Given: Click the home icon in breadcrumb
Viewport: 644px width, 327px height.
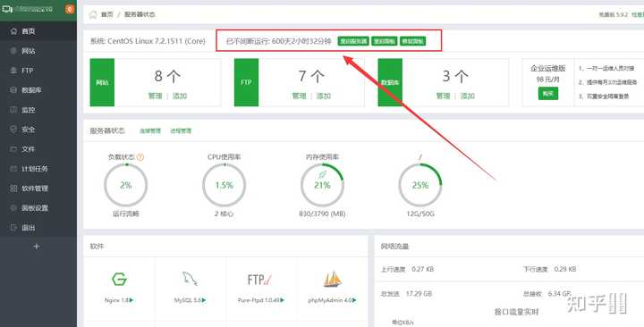Looking at the screenshot, I should click(93, 14).
